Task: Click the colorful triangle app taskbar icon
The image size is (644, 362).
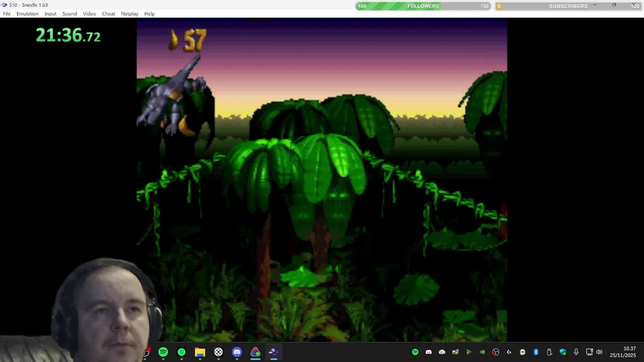Action: pyautogui.click(x=255, y=352)
